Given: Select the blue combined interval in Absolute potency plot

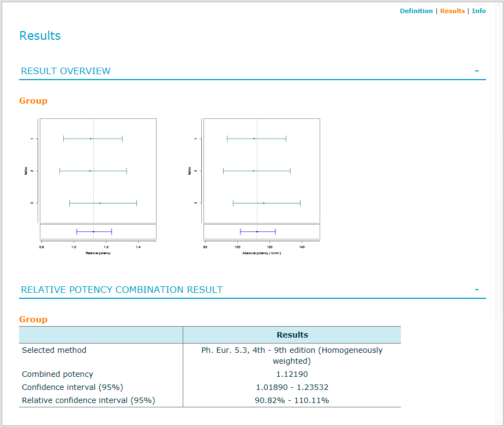Looking at the screenshot, I should [x=257, y=232].
